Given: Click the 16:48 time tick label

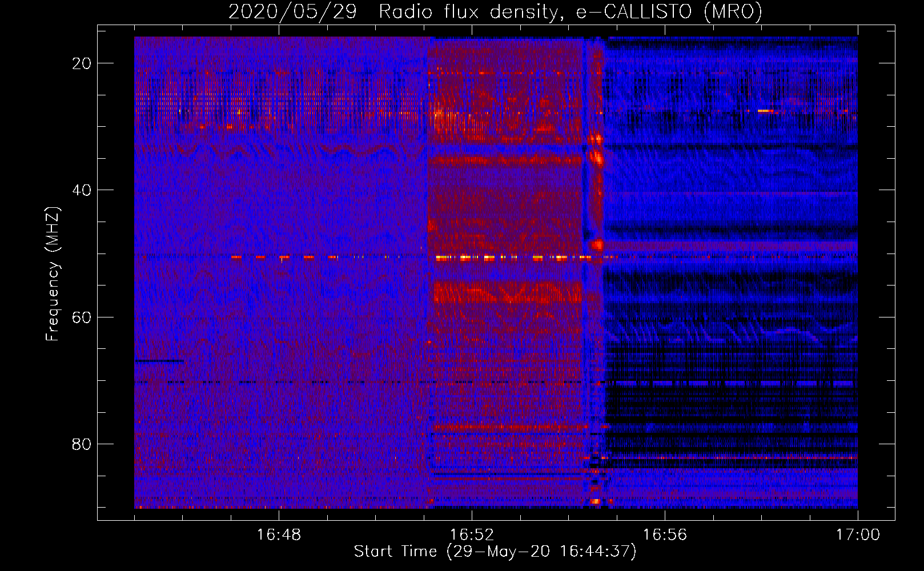Looking at the screenshot, I should coord(279,534).
